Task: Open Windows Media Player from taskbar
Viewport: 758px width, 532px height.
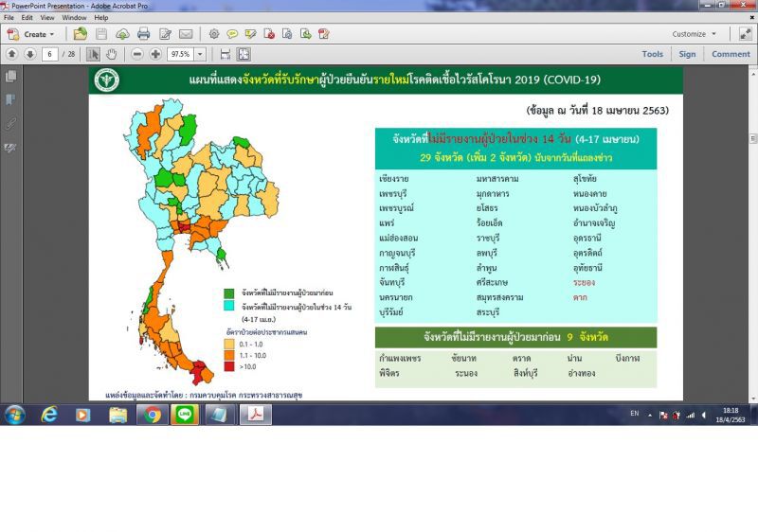Action: click(83, 415)
